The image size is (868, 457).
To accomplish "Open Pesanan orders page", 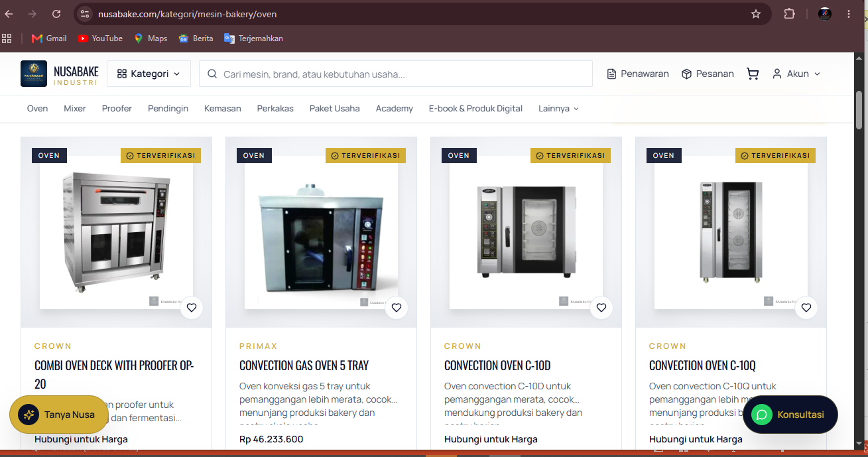I will pyautogui.click(x=708, y=74).
